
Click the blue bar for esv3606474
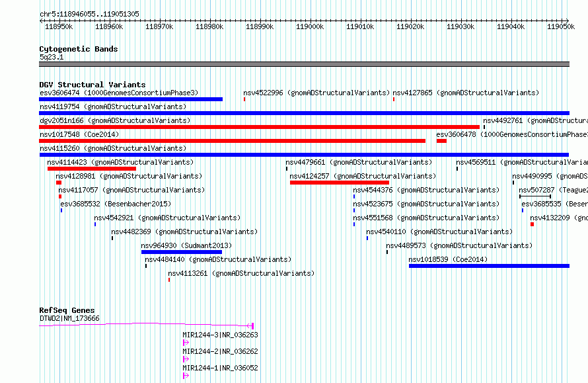[x=131, y=99]
